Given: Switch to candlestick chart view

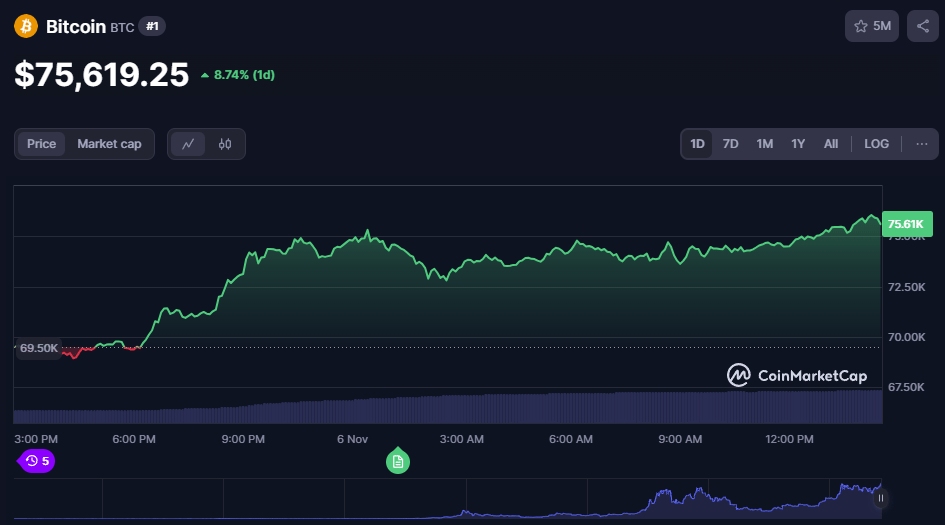Looking at the screenshot, I should (x=225, y=144).
